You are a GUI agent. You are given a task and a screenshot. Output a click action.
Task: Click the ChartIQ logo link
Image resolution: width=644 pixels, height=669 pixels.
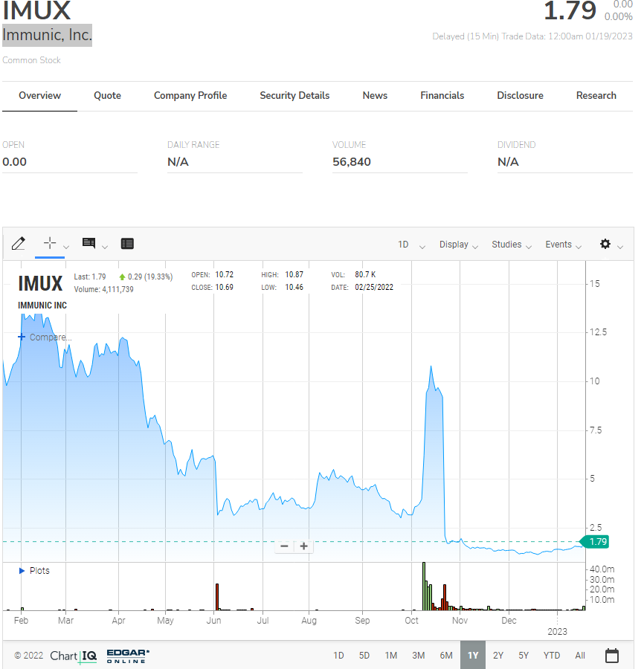(x=74, y=656)
